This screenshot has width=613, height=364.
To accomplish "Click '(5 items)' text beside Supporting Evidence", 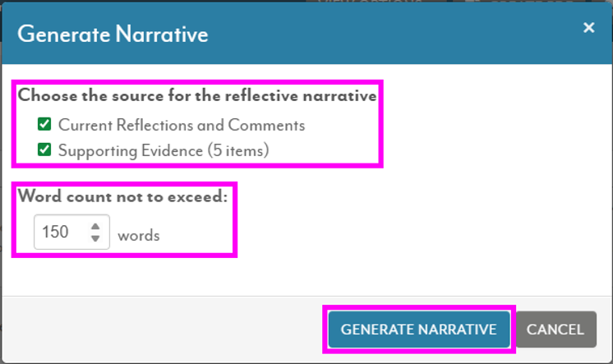I will (238, 150).
